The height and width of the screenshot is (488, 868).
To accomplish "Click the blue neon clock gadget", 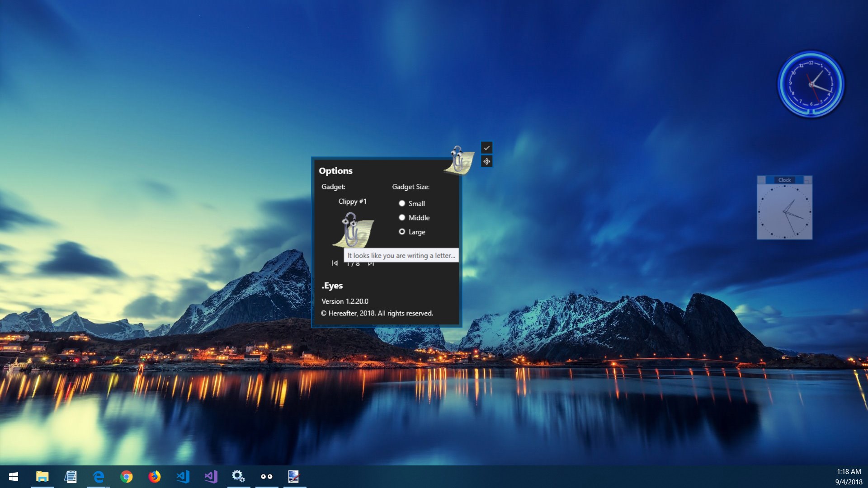I will [811, 84].
